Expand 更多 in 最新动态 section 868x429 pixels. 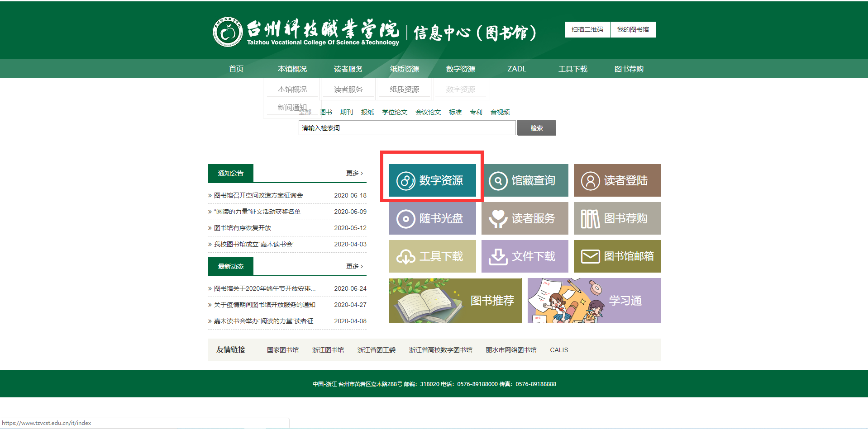tap(355, 266)
